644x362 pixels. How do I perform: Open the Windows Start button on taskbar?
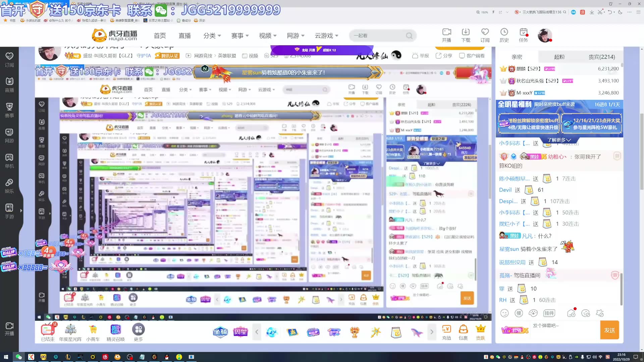(x=6, y=357)
